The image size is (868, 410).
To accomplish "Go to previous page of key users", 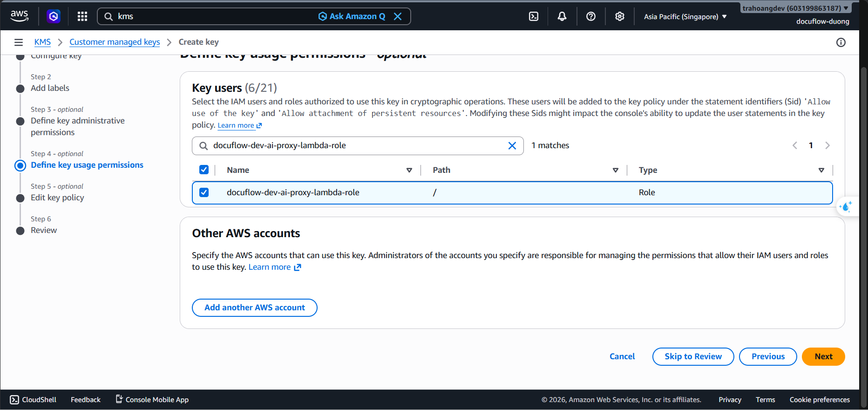I will pyautogui.click(x=795, y=145).
